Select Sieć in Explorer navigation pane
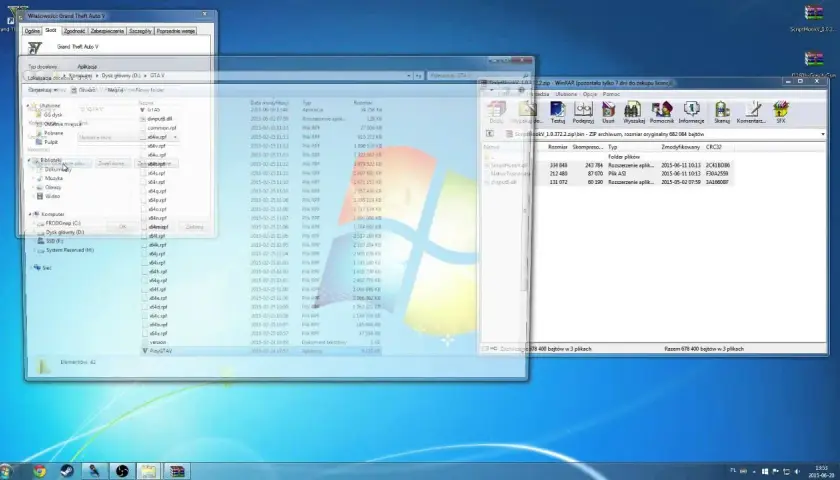Viewport: 840px width, 480px height. pyautogui.click(x=47, y=268)
